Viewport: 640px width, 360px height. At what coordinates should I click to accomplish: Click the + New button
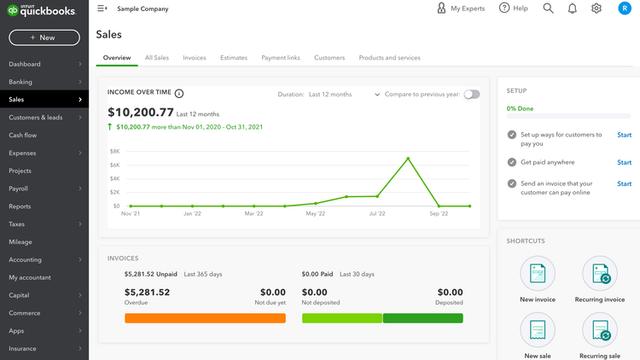(x=44, y=38)
